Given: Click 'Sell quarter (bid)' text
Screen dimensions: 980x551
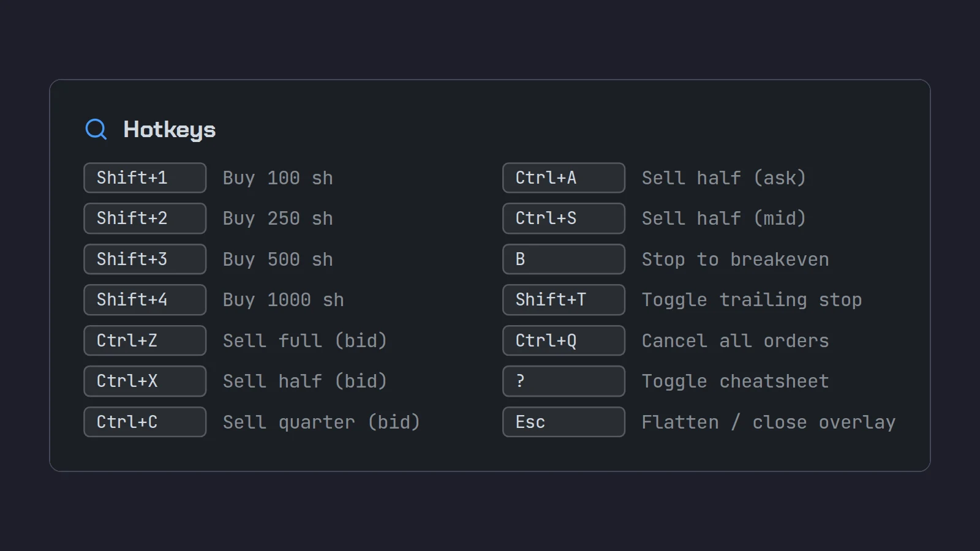Looking at the screenshot, I should 322,422.
